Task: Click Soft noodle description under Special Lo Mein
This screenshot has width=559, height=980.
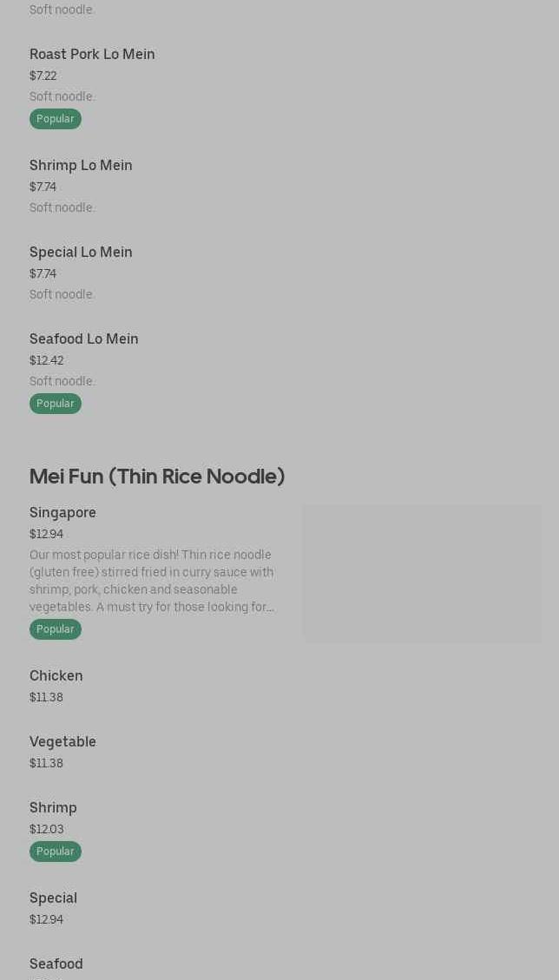Action: tap(62, 295)
